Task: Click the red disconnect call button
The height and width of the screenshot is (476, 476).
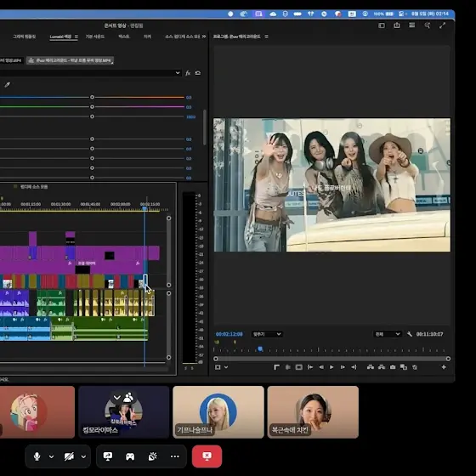Action: coord(207,456)
